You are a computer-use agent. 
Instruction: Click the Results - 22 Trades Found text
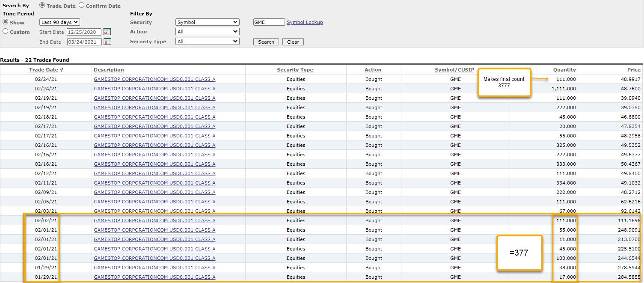[35, 60]
